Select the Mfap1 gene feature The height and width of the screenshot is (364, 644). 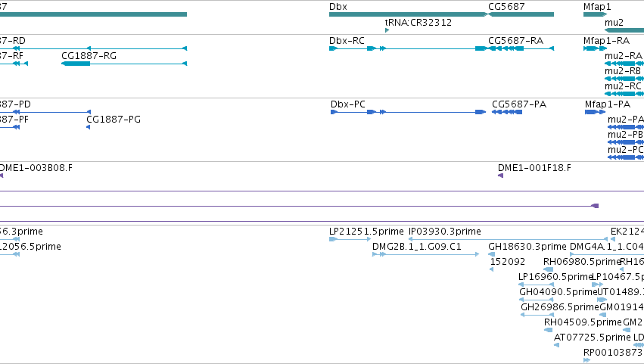click(x=595, y=14)
